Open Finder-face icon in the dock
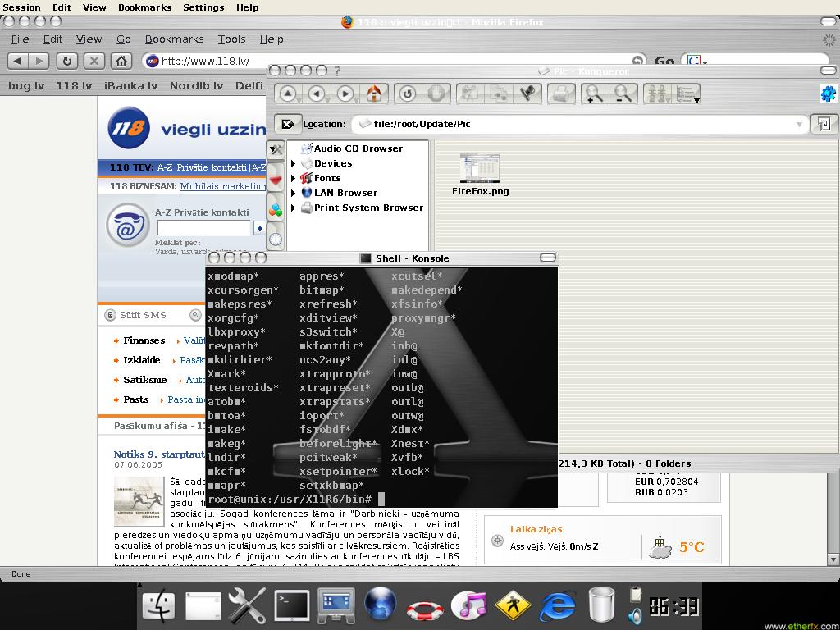The width and height of the screenshot is (840, 630). coord(159,605)
